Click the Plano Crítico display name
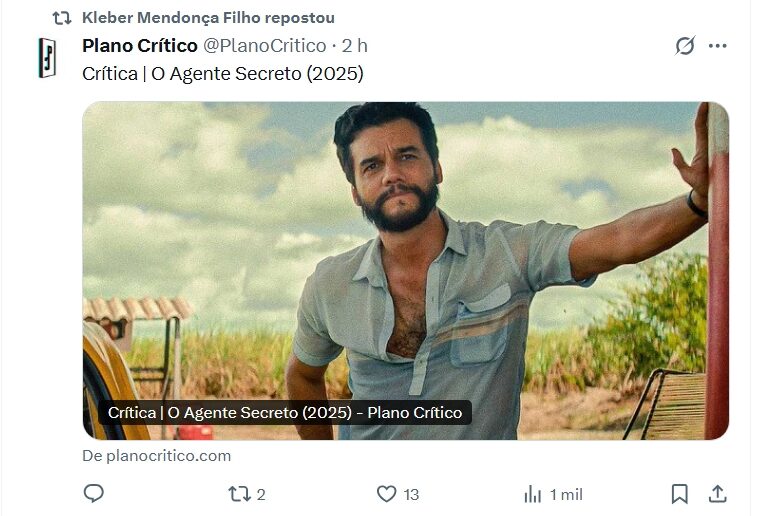The image size is (758, 516). click(x=139, y=46)
